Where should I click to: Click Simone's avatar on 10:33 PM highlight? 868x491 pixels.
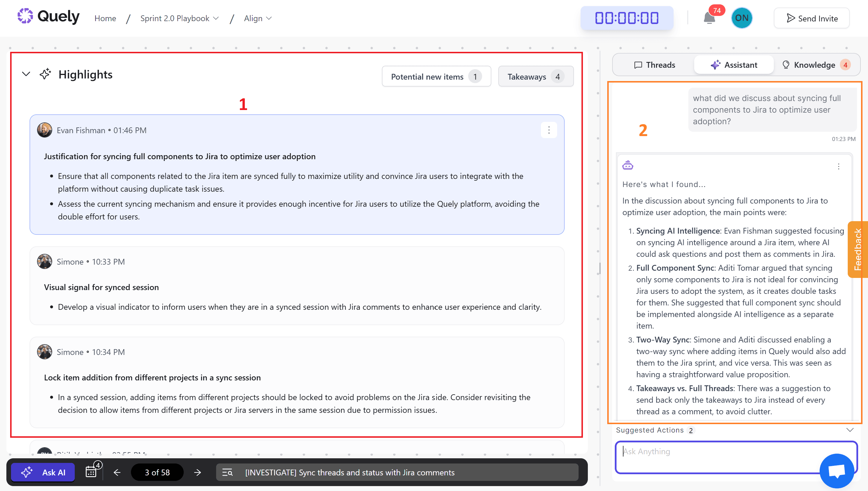(45, 262)
